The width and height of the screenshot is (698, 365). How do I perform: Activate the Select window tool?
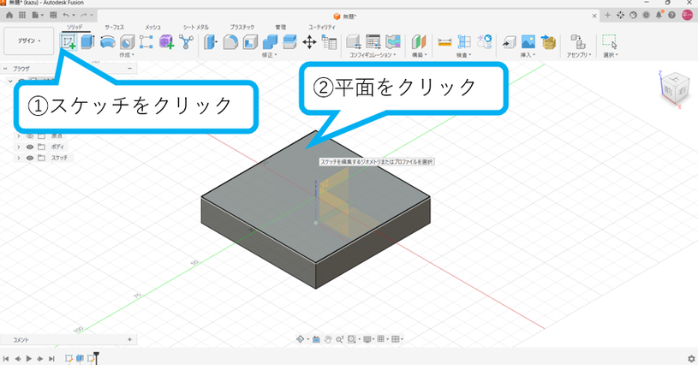click(x=609, y=42)
